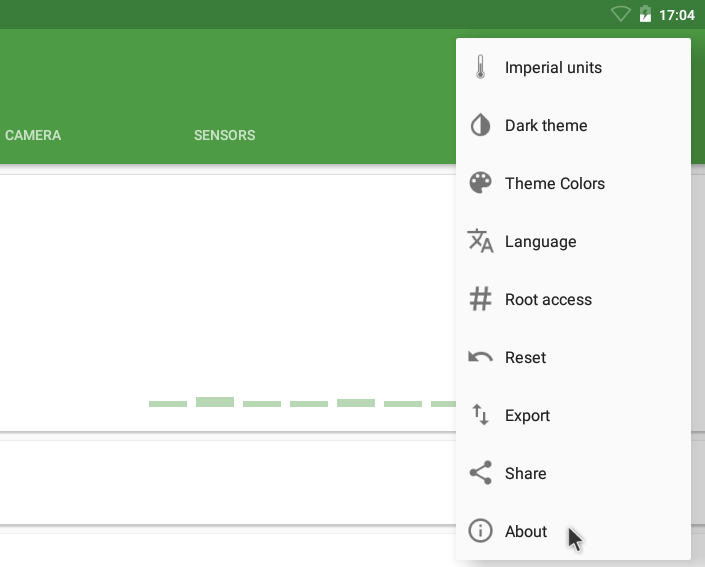Choose Language in overflow menu
The width and height of the screenshot is (705, 567).
pos(573,241)
